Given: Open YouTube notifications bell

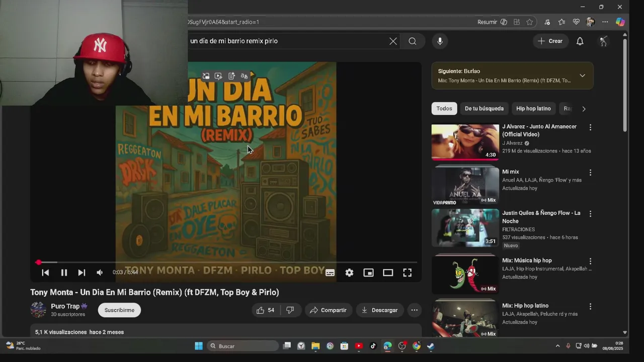Looking at the screenshot, I should pos(580,41).
